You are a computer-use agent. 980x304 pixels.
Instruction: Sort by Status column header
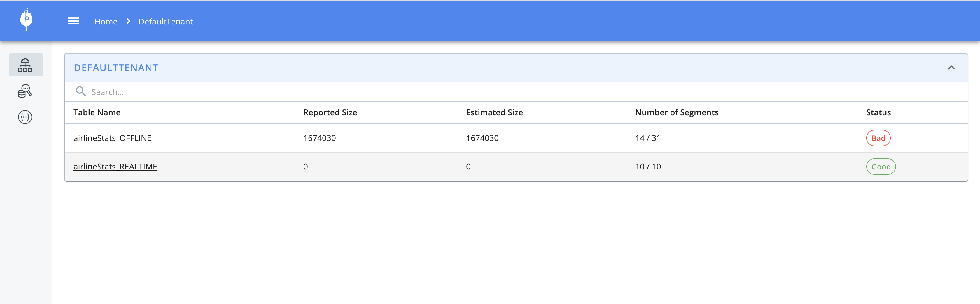coord(878,112)
